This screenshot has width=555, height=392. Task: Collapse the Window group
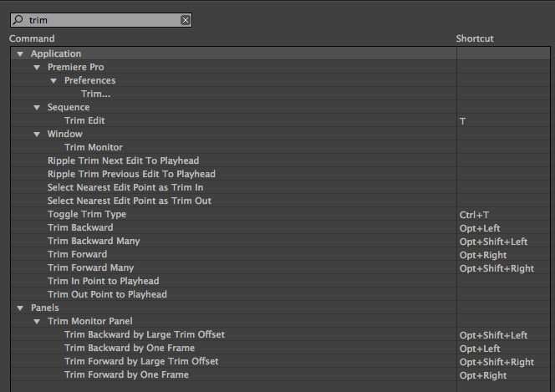coord(38,135)
